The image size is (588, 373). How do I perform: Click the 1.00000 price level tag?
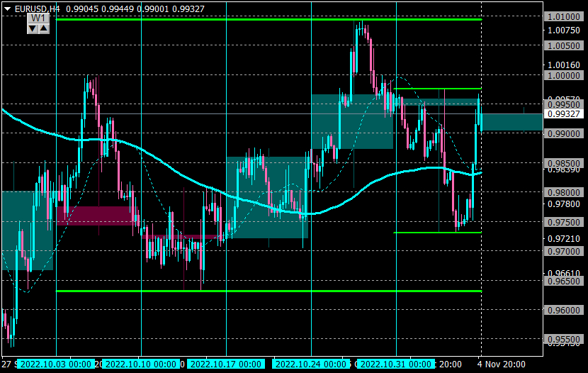tap(564, 75)
